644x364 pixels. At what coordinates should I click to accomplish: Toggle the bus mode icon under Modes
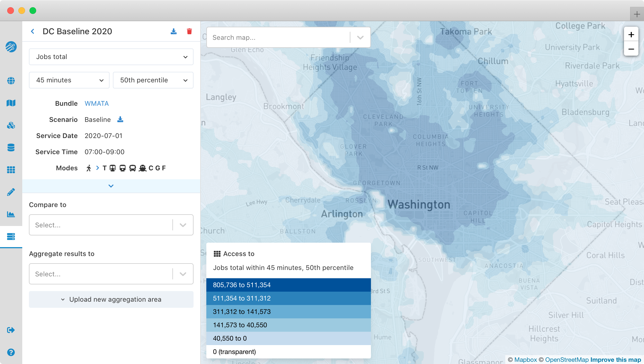tap(133, 168)
